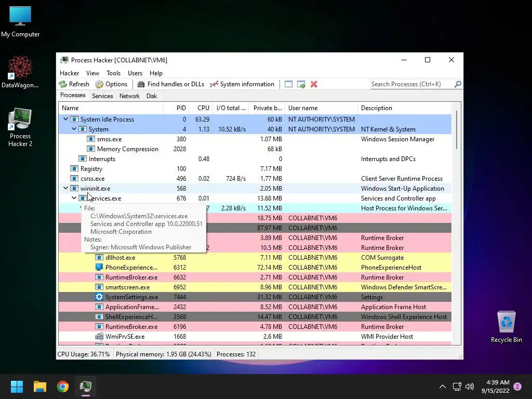Image resolution: width=532 pixels, height=399 pixels.
Task: Click the COM Surrogate description cell
Action: click(x=382, y=258)
